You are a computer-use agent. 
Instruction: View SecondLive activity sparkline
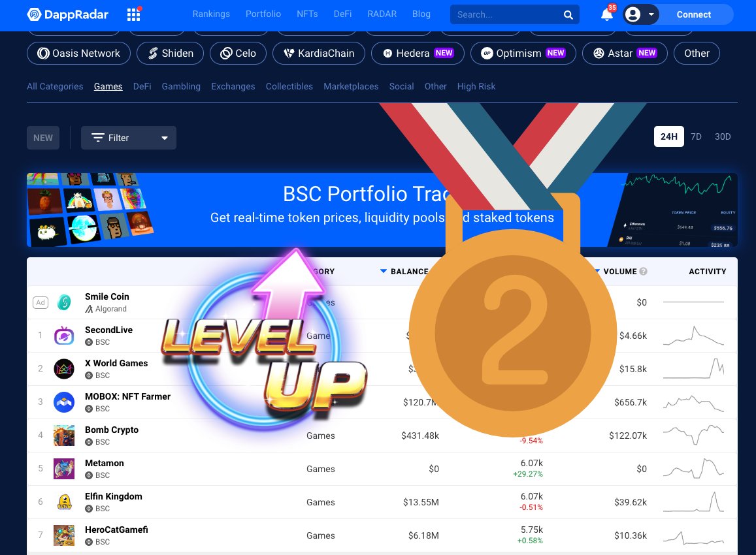[693, 336]
